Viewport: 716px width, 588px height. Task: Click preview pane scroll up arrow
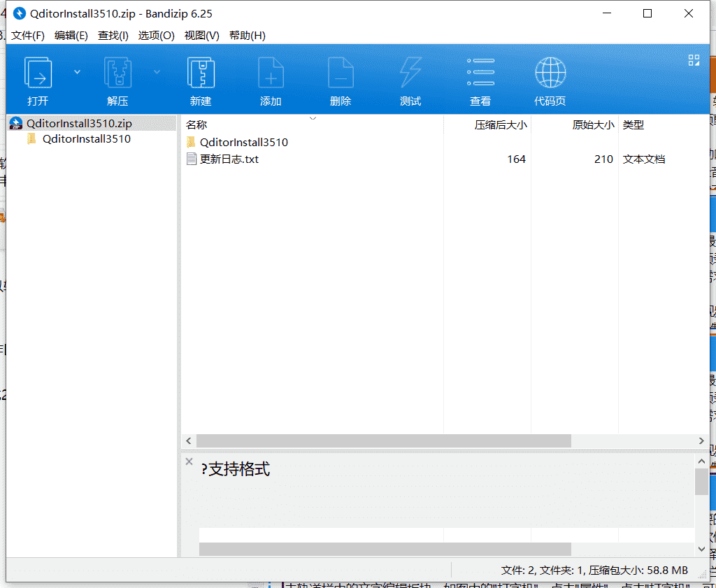[x=701, y=461]
